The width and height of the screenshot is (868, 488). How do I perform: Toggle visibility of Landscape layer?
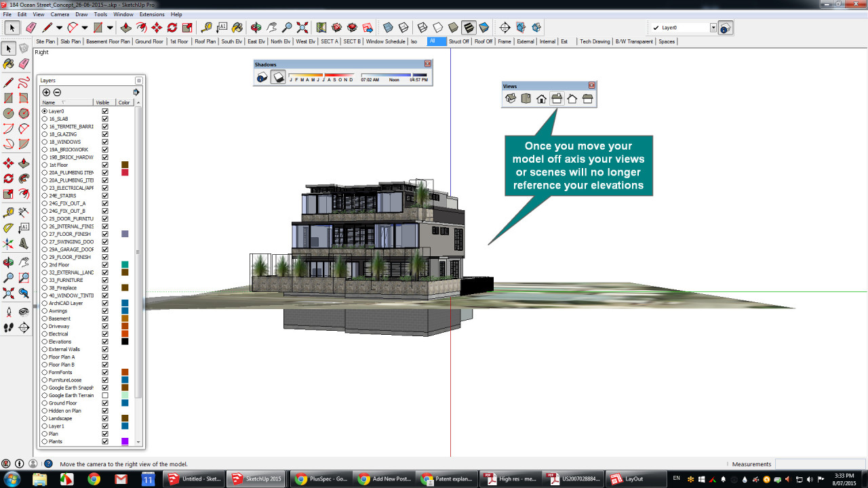coord(105,418)
